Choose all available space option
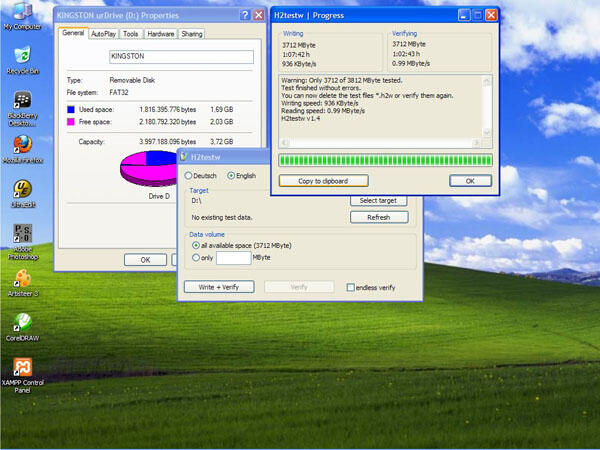This screenshot has height=450, width=600. click(x=196, y=245)
